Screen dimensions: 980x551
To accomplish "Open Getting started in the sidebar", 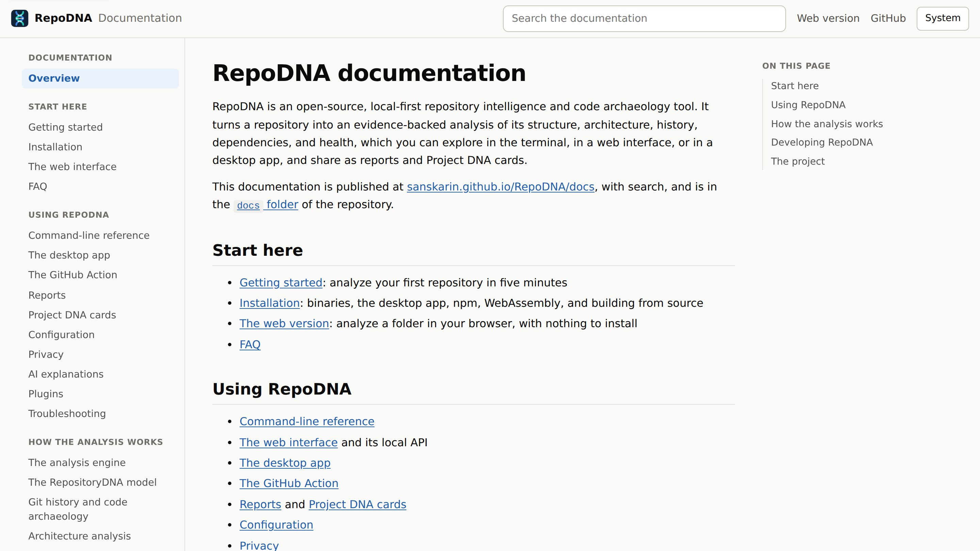I will point(65,127).
